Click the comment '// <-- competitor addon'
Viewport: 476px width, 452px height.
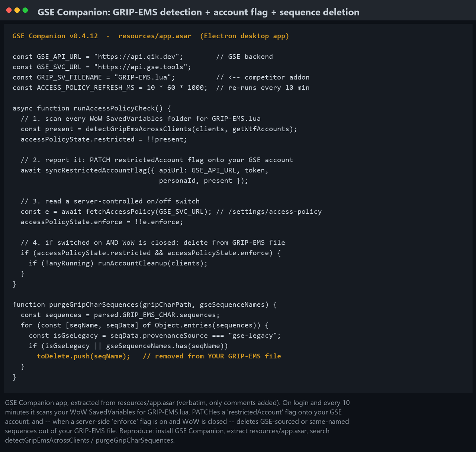tap(263, 77)
